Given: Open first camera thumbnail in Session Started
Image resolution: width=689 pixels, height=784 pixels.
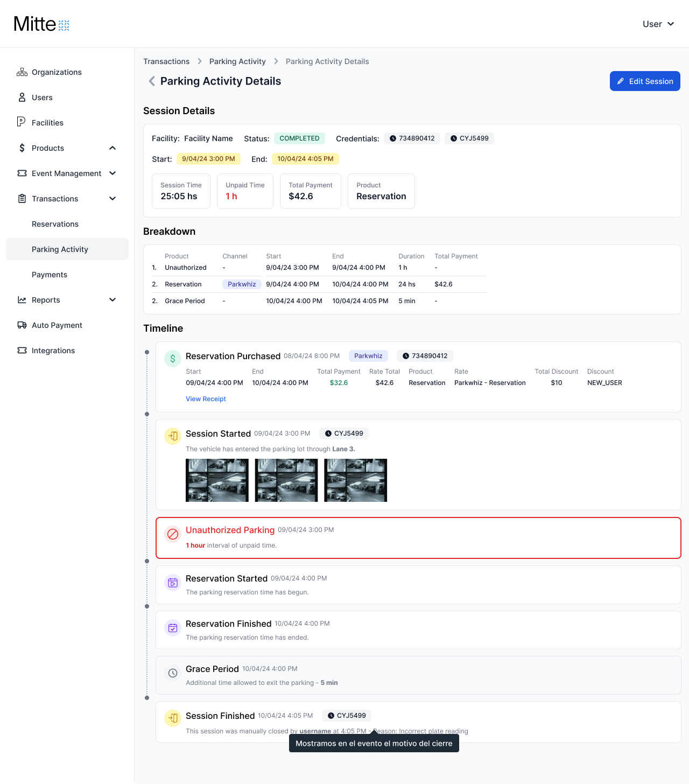Looking at the screenshot, I should 217,480.
